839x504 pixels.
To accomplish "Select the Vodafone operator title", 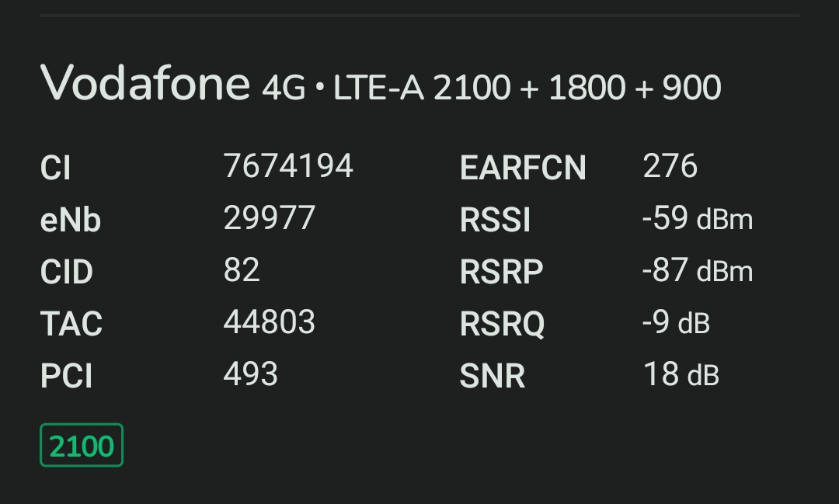I will tap(145, 83).
